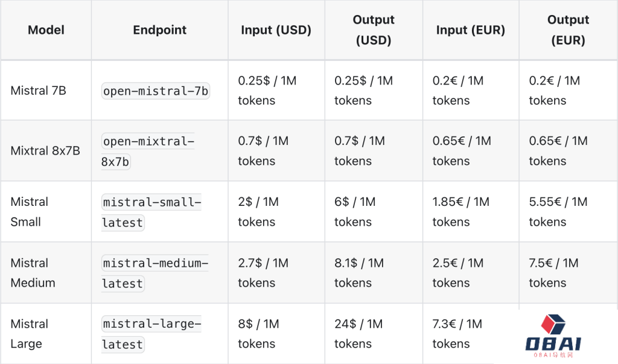The image size is (618, 364).
Task: Click the Input (USD) column header
Action: tap(276, 30)
